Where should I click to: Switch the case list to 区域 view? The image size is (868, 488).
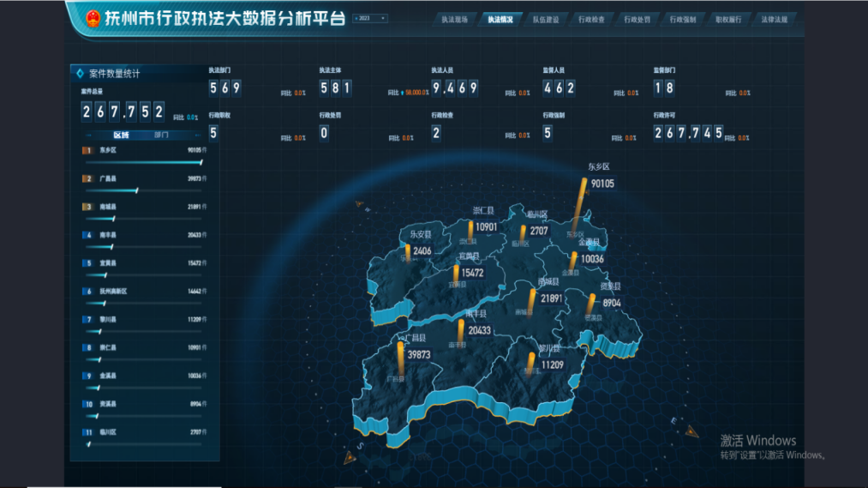(x=121, y=135)
